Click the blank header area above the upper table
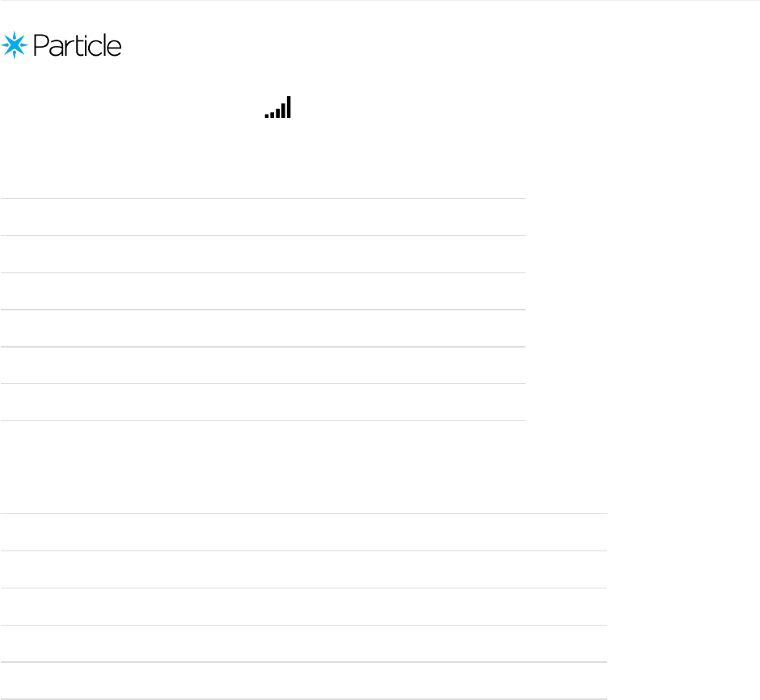Viewport: 760px width, 700px height. 264,179
